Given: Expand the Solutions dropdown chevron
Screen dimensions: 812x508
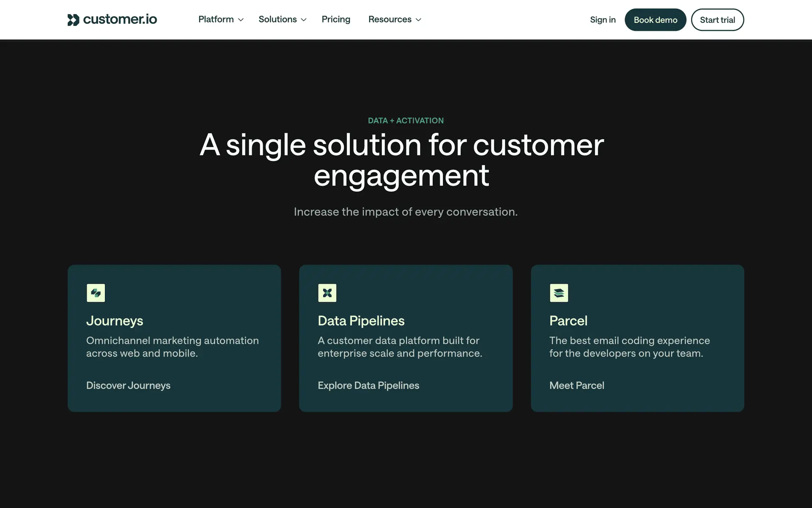Looking at the screenshot, I should pyautogui.click(x=303, y=20).
